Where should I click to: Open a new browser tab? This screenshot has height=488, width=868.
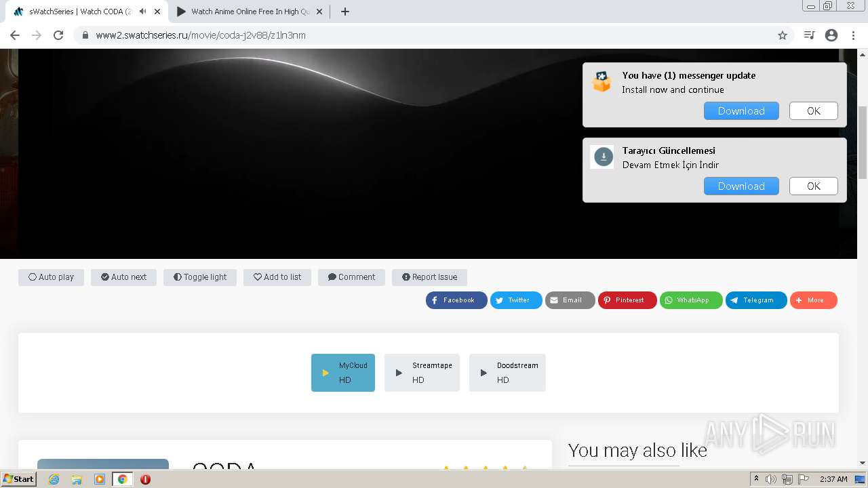click(344, 12)
